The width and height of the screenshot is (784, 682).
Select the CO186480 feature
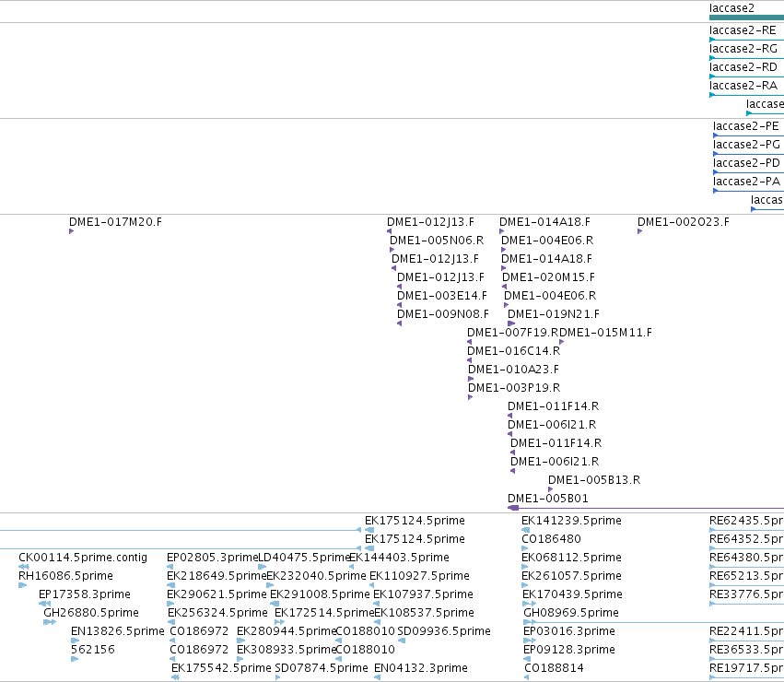551,539
